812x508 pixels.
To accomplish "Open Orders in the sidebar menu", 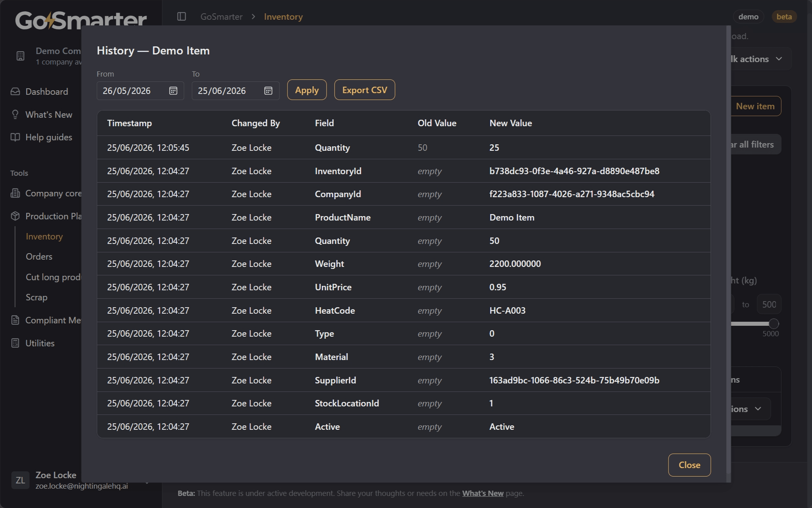I will click(39, 256).
